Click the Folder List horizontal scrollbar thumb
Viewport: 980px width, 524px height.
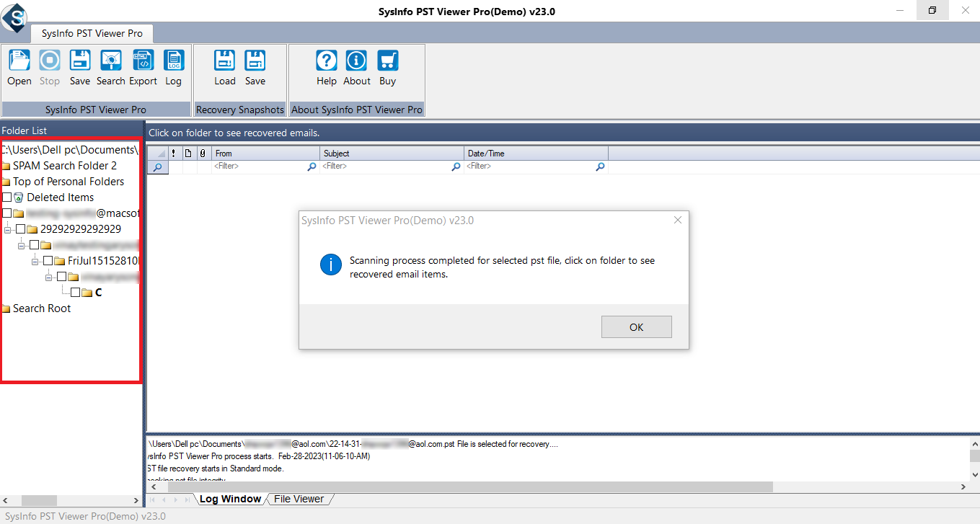click(39, 500)
